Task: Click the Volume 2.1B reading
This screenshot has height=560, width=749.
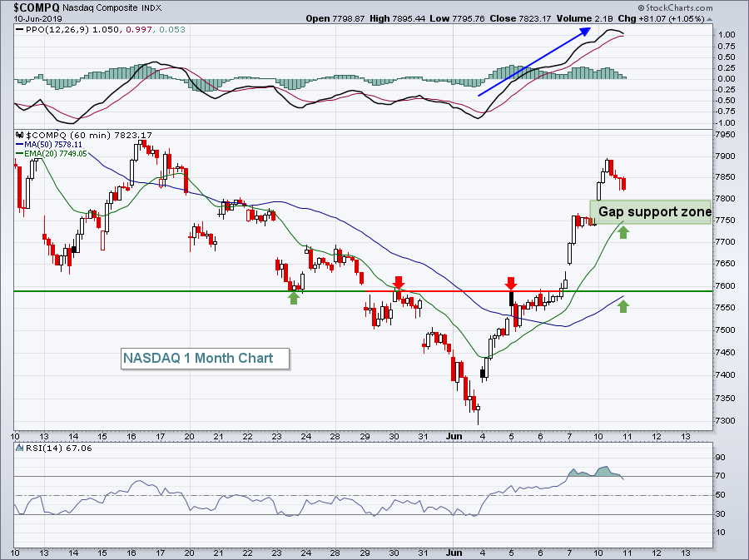Action: 584,18
